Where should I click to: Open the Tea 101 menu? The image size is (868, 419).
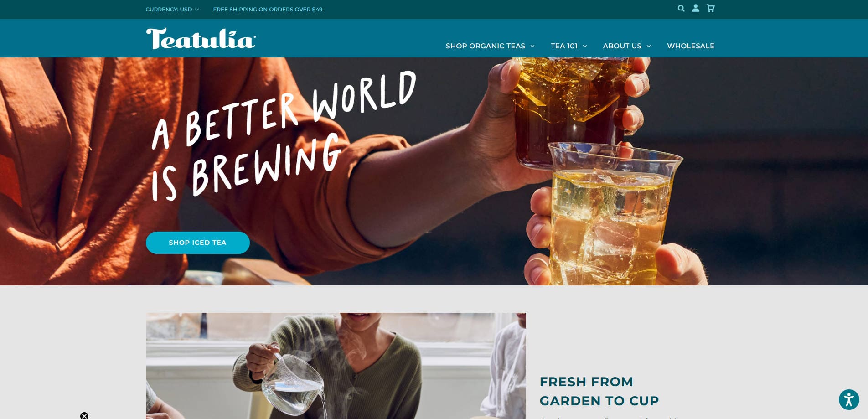[x=564, y=46]
